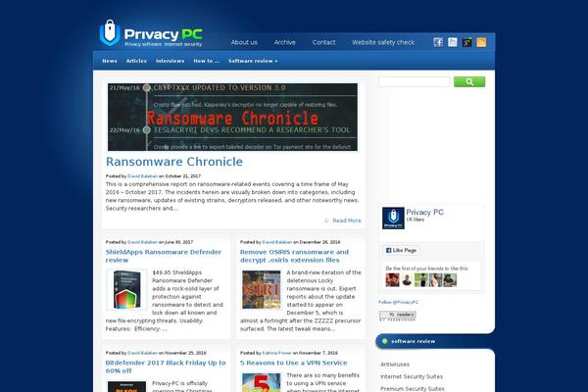Open the How to... section
This screenshot has height=392, width=588.
(206, 61)
